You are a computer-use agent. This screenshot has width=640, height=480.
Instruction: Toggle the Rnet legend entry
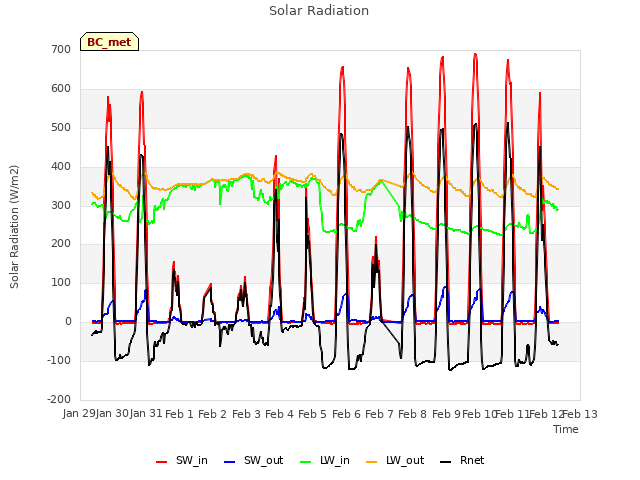(462, 461)
